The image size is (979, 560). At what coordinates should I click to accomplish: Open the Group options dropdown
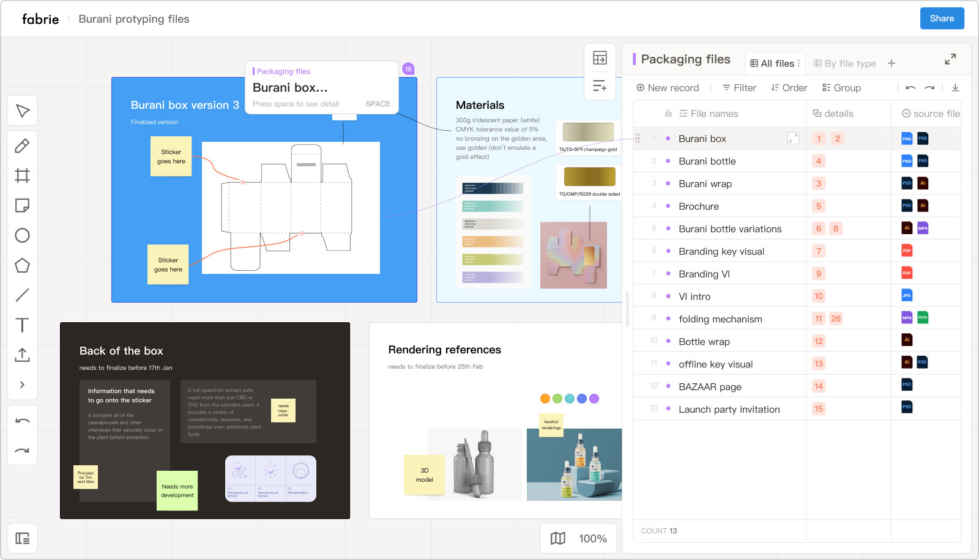[x=841, y=87]
